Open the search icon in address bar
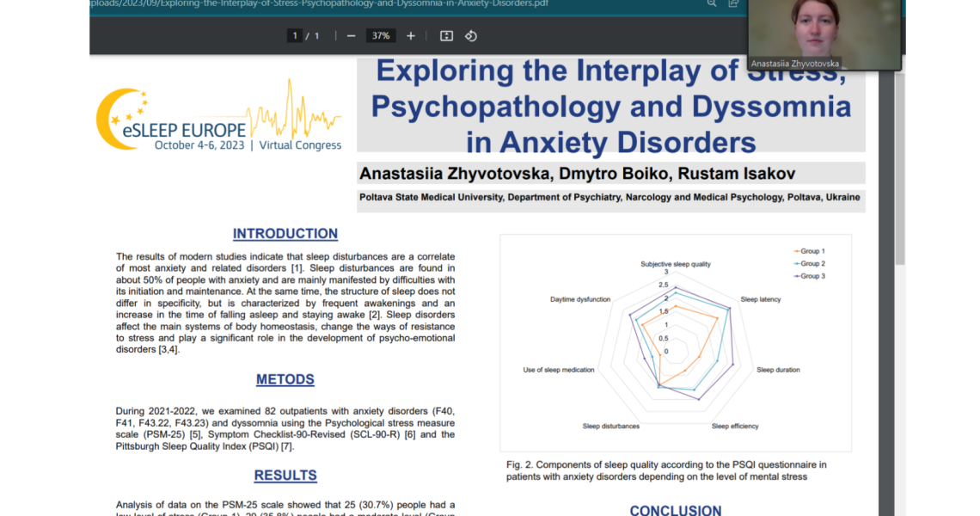The image size is (980, 516). 711,3
